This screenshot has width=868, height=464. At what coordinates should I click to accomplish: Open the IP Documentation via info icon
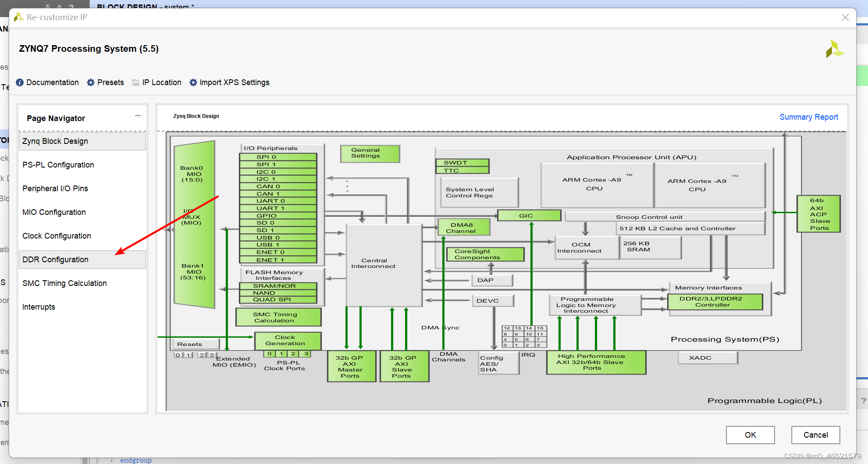click(20, 82)
